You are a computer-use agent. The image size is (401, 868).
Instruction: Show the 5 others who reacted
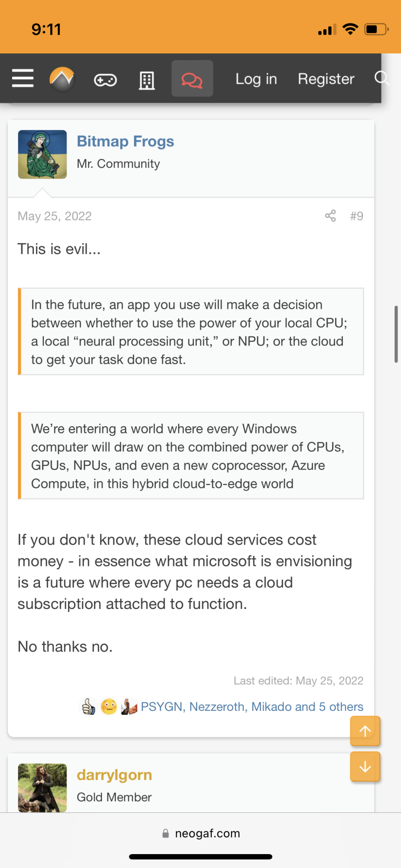pos(341,707)
